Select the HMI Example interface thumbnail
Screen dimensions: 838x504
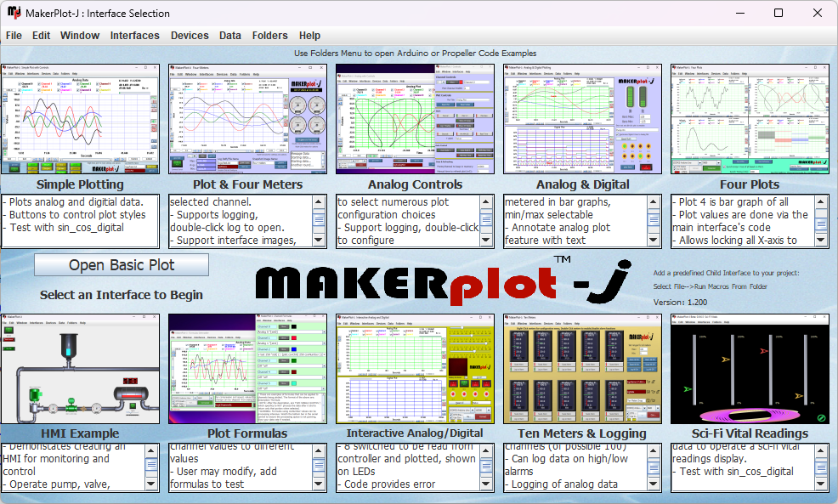point(80,369)
